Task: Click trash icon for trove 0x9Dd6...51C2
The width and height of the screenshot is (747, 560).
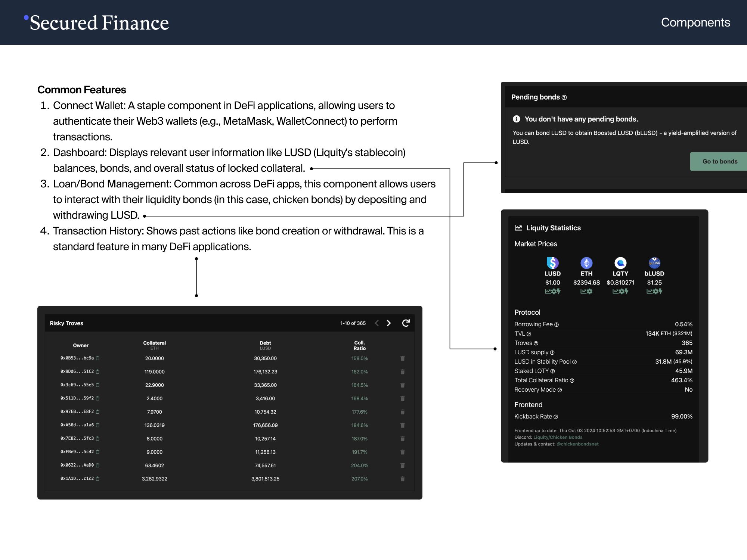Action: pyautogui.click(x=403, y=372)
